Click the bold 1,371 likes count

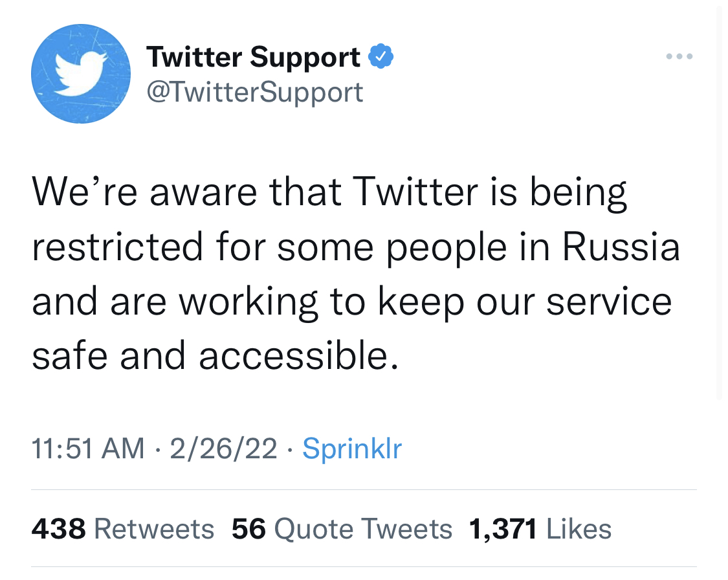[x=503, y=530]
